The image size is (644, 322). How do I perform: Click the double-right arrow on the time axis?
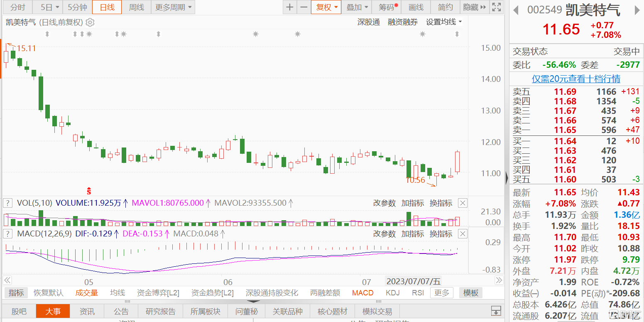tap(499, 280)
